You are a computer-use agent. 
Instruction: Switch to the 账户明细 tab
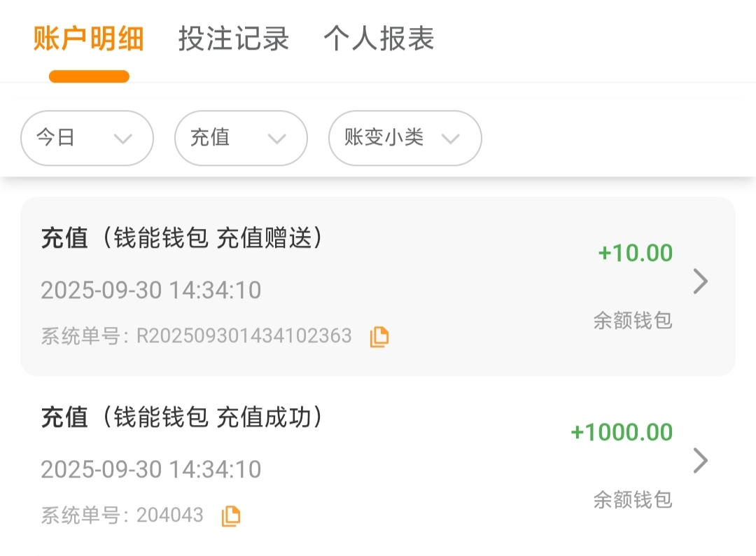(x=89, y=39)
